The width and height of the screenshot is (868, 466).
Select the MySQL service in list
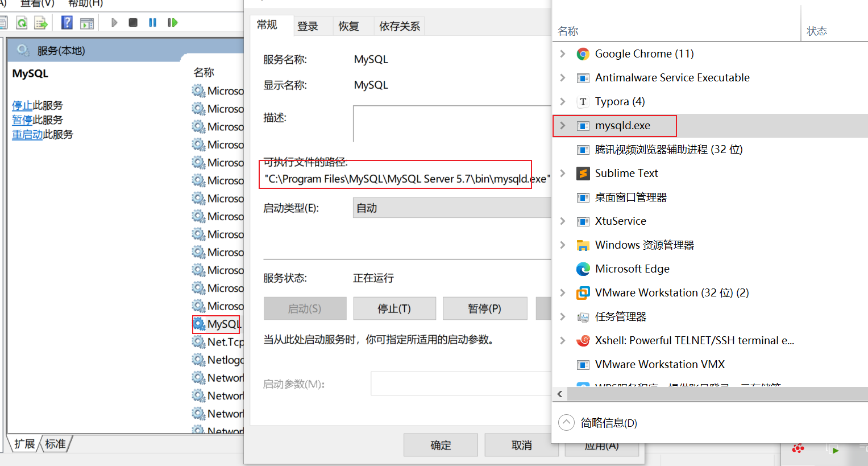pyautogui.click(x=223, y=324)
